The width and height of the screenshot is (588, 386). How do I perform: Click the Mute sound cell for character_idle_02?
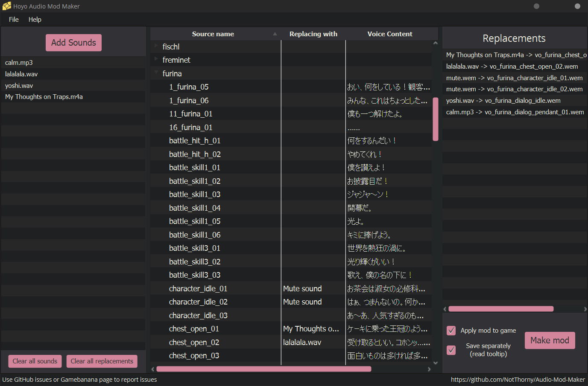(302, 302)
